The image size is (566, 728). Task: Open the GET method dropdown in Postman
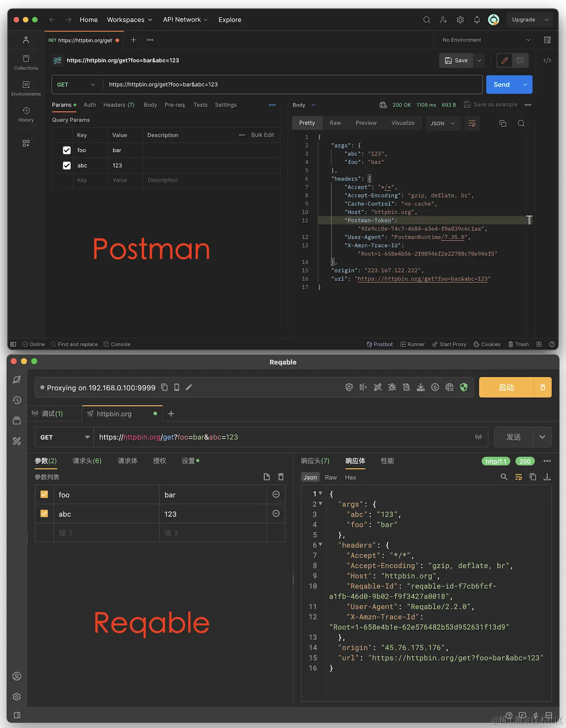76,84
